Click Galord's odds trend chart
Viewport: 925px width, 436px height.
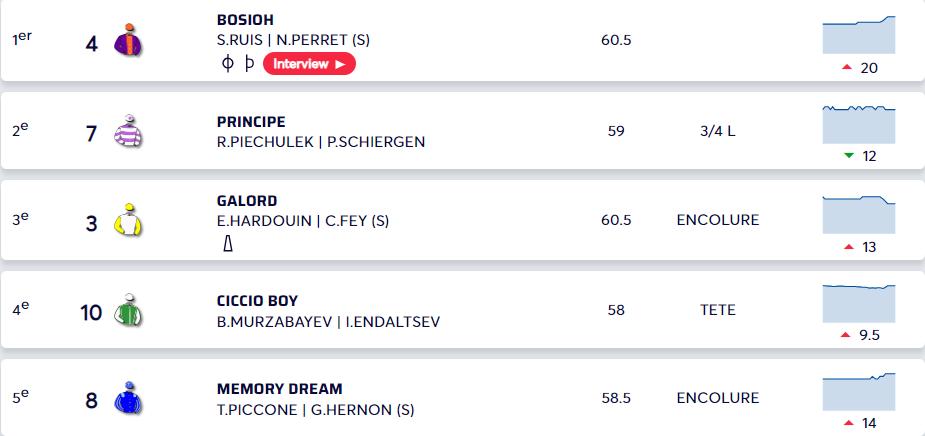[x=858, y=214]
